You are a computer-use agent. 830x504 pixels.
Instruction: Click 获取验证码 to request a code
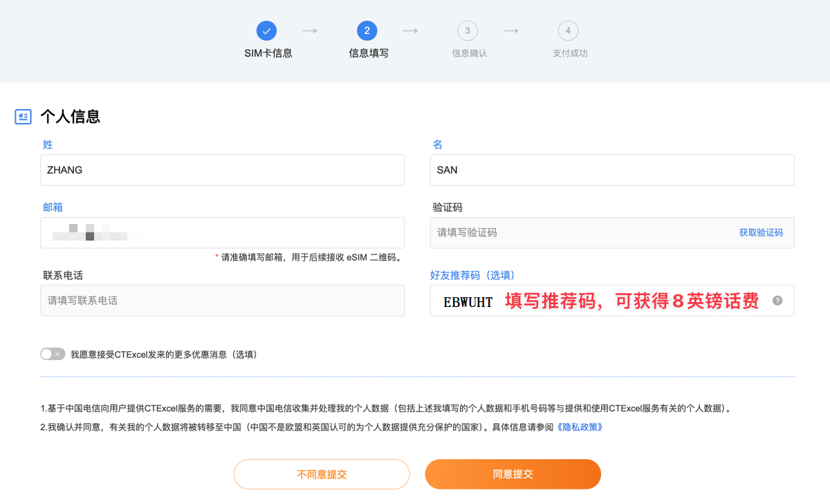761,233
